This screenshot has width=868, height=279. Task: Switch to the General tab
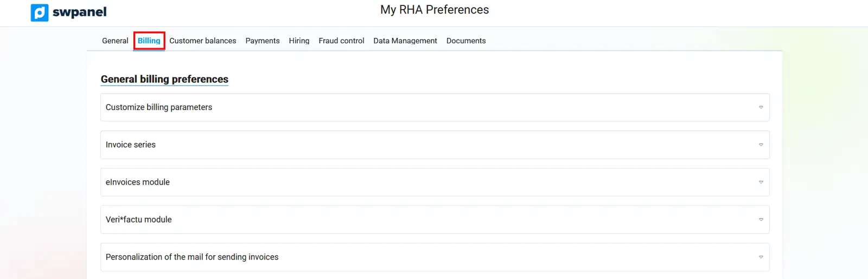tap(115, 41)
